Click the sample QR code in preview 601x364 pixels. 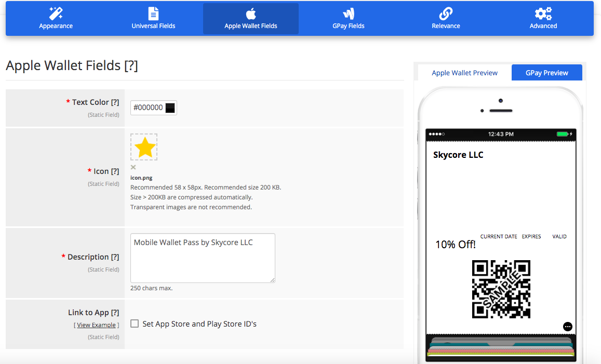(501, 289)
